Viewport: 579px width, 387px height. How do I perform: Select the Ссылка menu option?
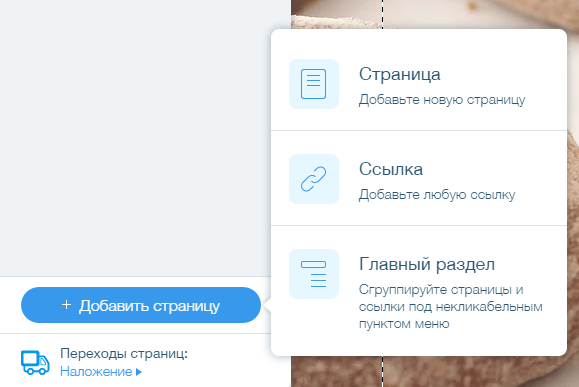coord(419,178)
